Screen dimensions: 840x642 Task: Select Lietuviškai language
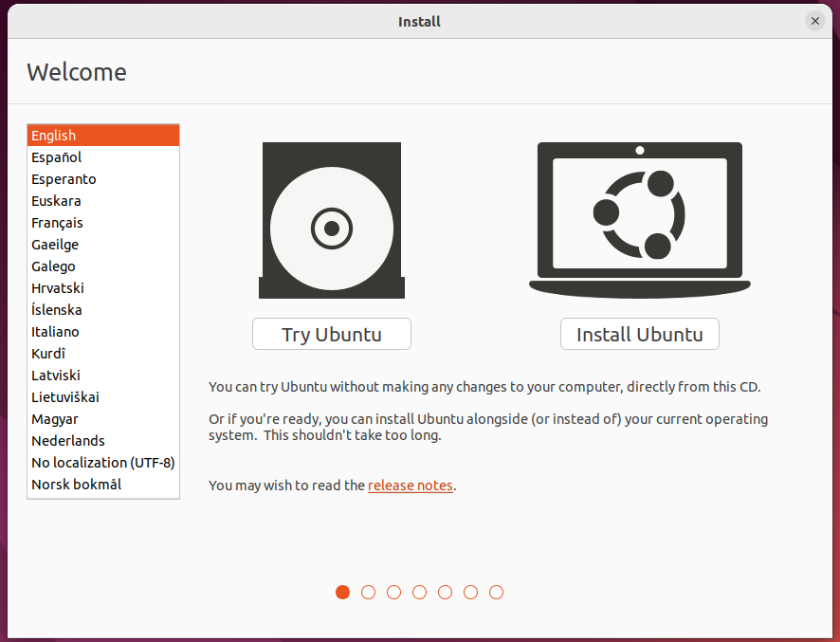pyautogui.click(x=103, y=397)
